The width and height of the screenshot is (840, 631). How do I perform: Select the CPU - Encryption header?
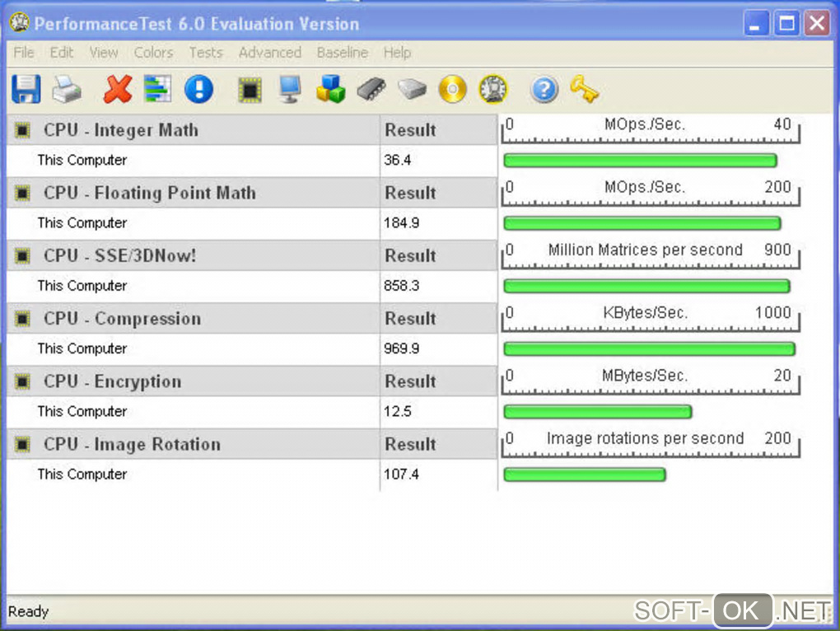click(x=193, y=381)
